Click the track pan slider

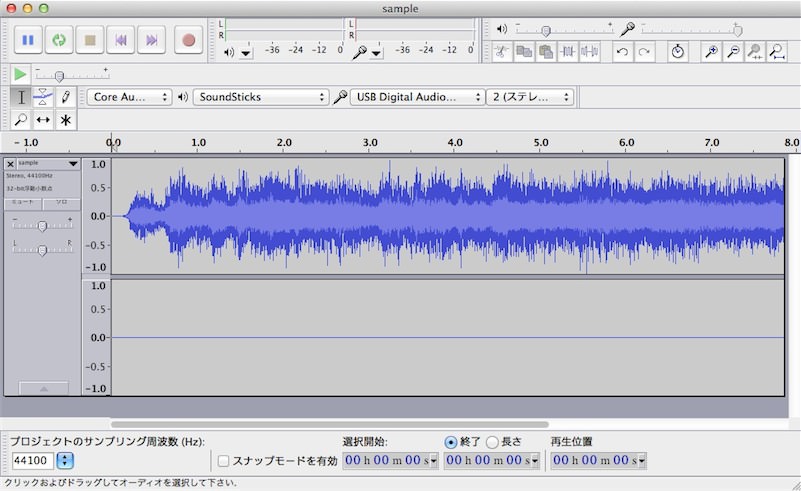pyautogui.click(x=42, y=249)
